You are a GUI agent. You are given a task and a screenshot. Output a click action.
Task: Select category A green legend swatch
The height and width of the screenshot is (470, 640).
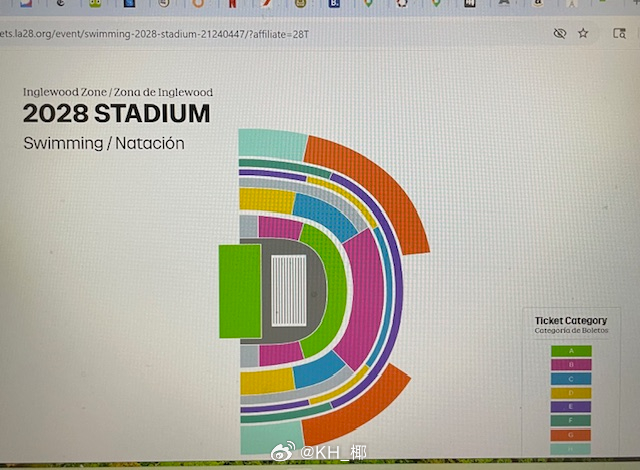point(571,351)
